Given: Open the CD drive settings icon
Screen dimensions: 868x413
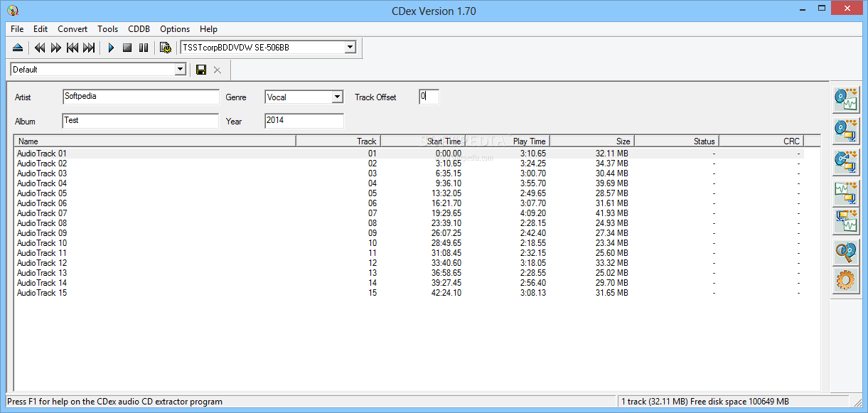Looking at the screenshot, I should point(166,48).
